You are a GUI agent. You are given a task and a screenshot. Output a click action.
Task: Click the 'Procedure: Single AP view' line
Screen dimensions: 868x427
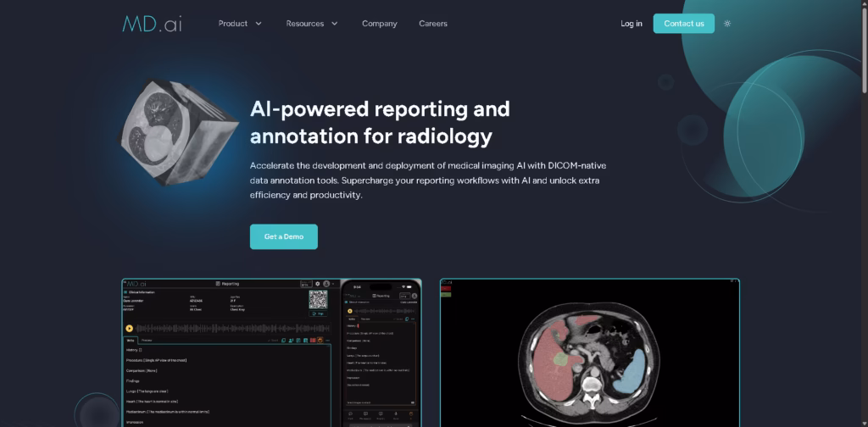click(x=157, y=360)
